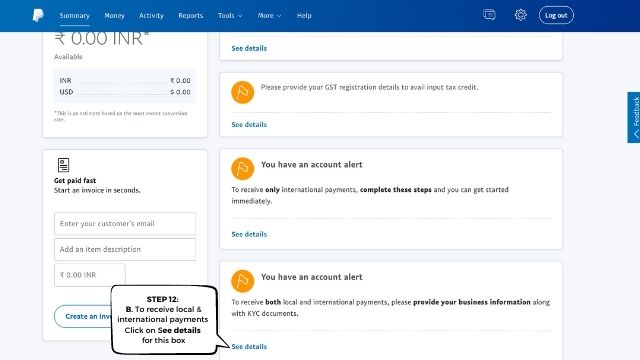Click the Log out button
The width and height of the screenshot is (640, 360).
556,15
